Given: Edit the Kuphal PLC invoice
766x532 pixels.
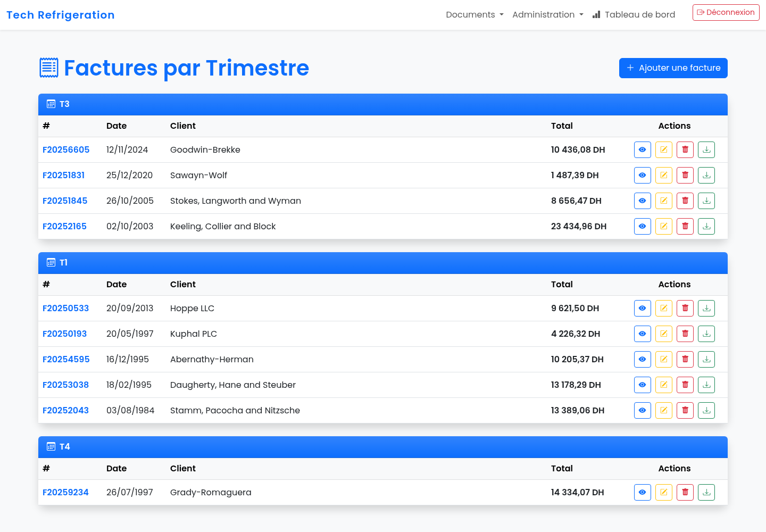Looking at the screenshot, I should pos(664,334).
